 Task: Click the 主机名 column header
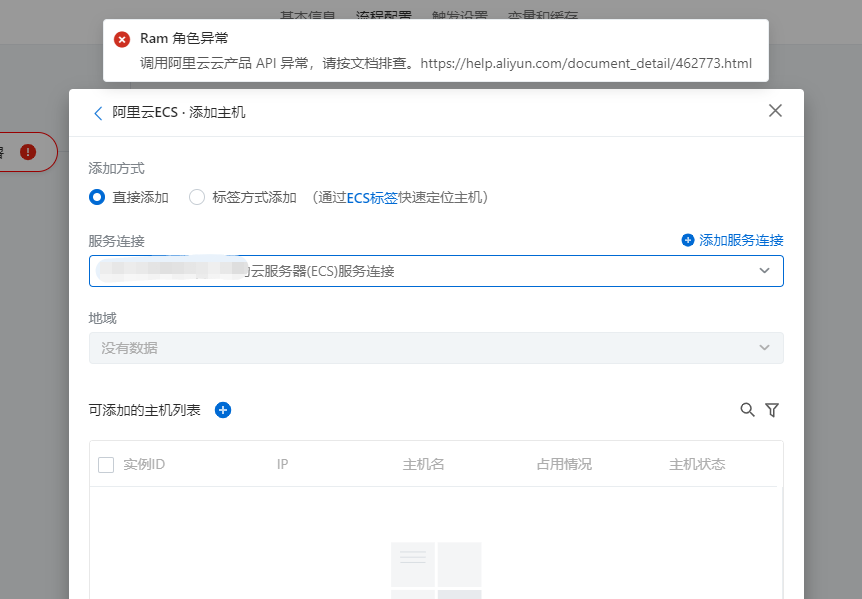pos(423,464)
